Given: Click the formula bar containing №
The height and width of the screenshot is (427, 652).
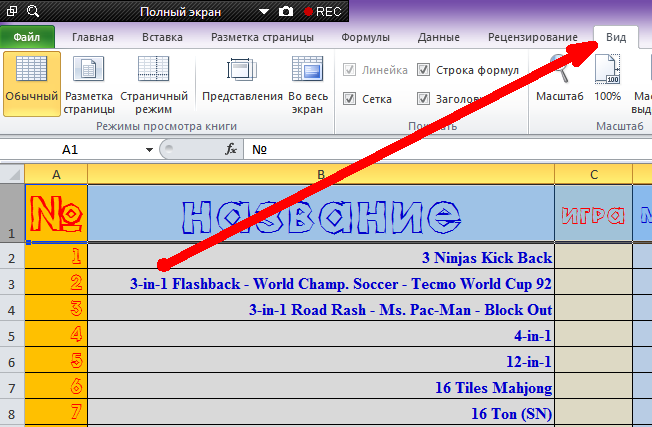Looking at the screenshot, I should pyautogui.click(x=447, y=150).
